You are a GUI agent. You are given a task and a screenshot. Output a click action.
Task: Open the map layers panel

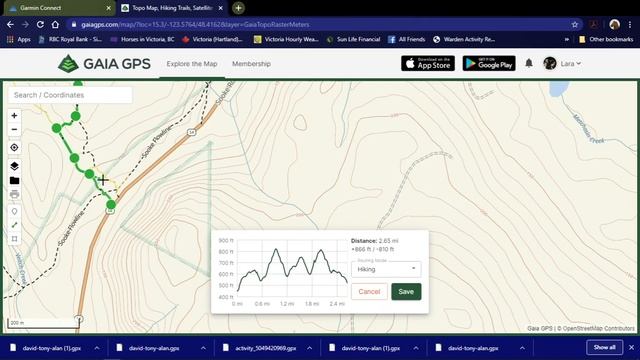point(14,166)
